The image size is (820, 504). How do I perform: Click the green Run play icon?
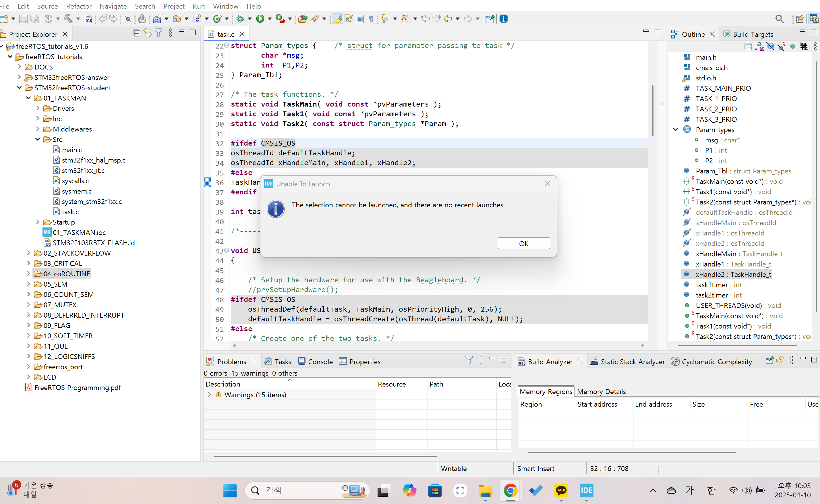260,19
